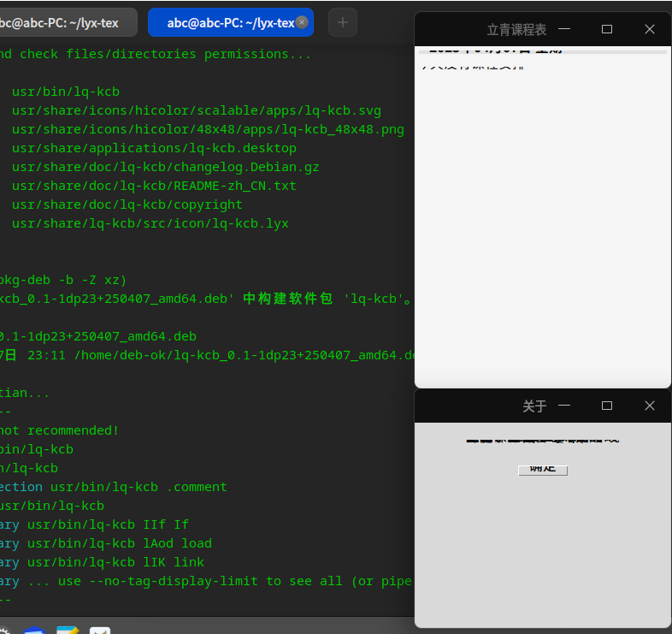Maximize the 关于 dialog window
This screenshot has height=634, width=672.
click(x=607, y=406)
